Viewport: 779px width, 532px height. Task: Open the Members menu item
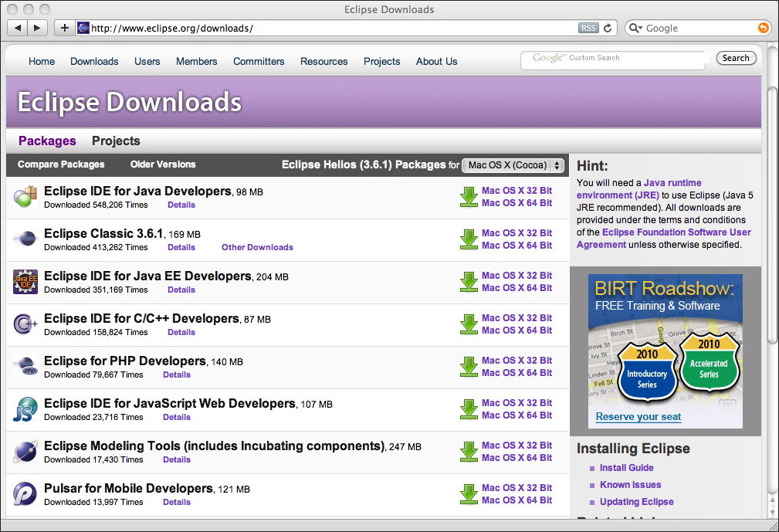pos(197,61)
